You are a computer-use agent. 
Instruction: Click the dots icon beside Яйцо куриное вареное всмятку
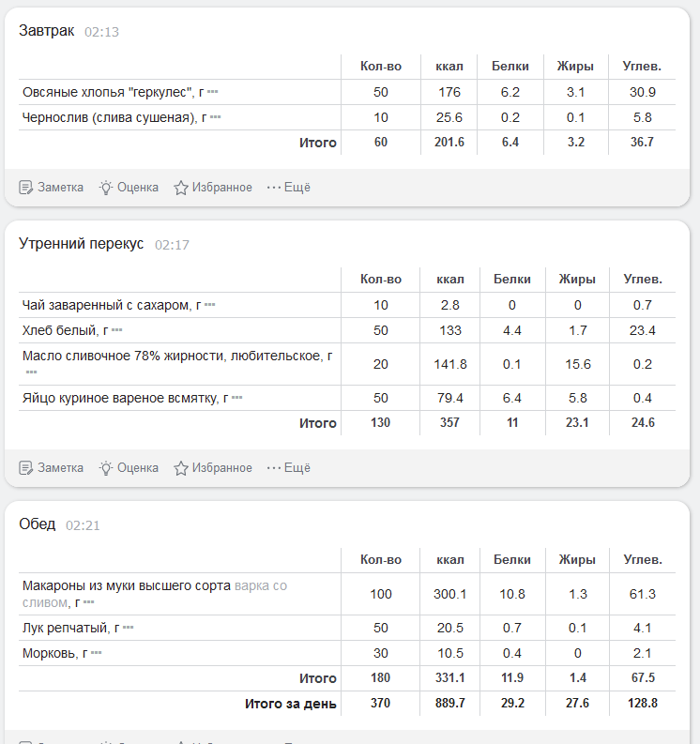(x=236, y=398)
